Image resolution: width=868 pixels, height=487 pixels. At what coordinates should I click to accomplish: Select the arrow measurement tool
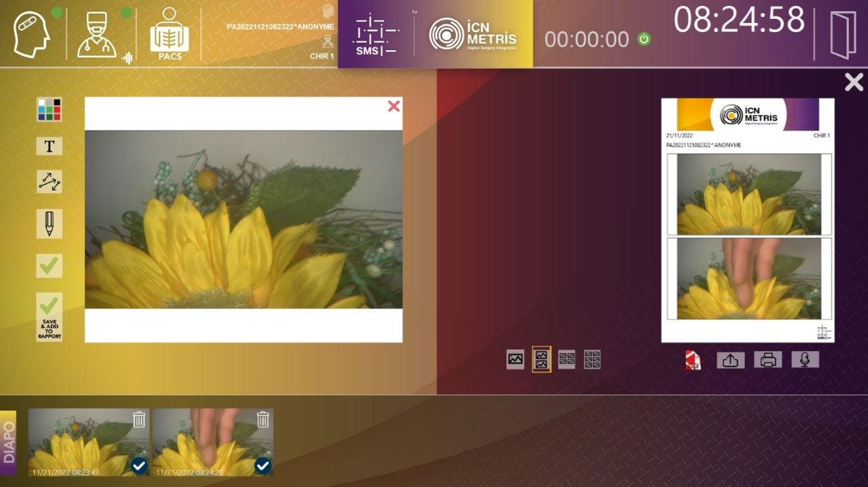pyautogui.click(x=49, y=182)
